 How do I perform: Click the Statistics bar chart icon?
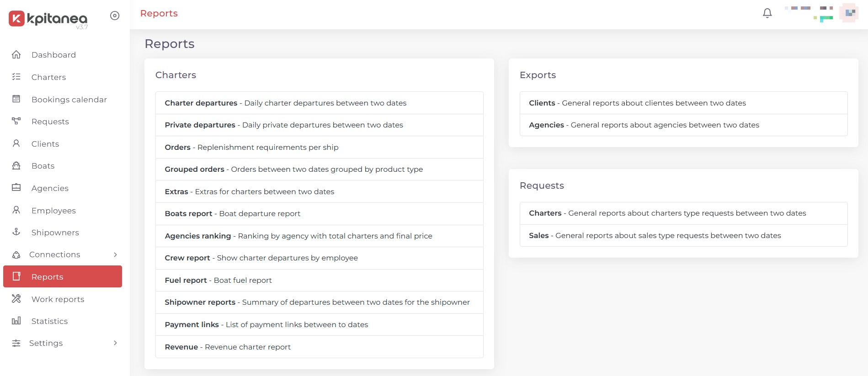16,321
